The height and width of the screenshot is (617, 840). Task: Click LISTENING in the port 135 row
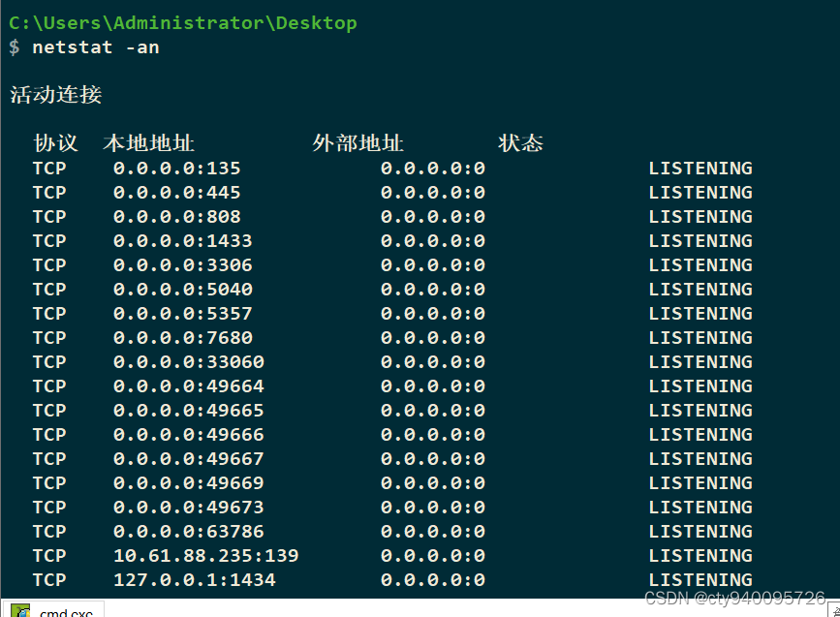click(x=700, y=169)
